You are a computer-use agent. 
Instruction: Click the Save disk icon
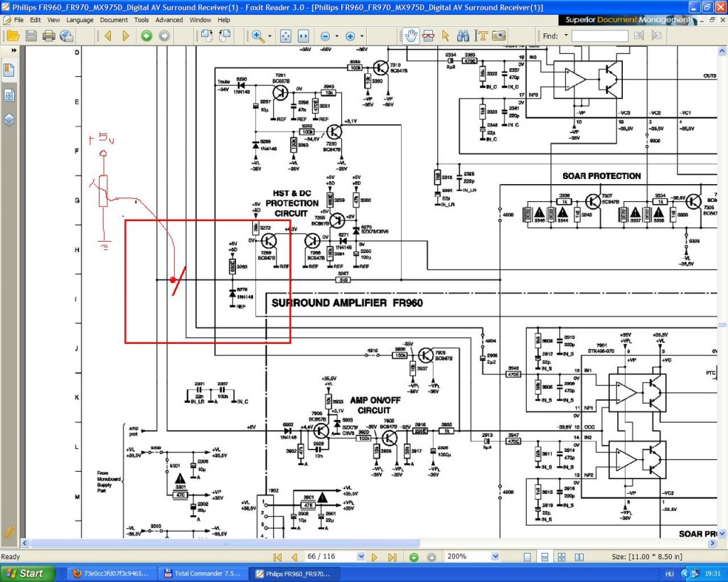coord(31,36)
